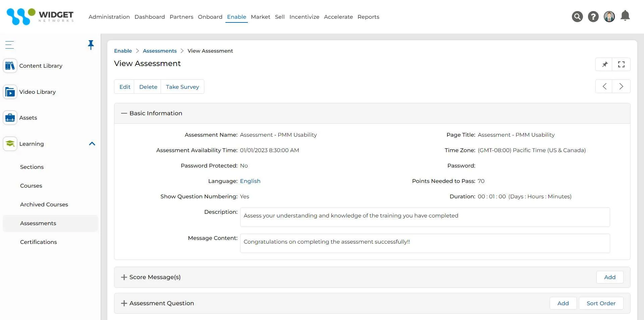Image resolution: width=644 pixels, height=320 pixels.
Task: Collapse the Learning sidebar section
Action: click(x=92, y=144)
